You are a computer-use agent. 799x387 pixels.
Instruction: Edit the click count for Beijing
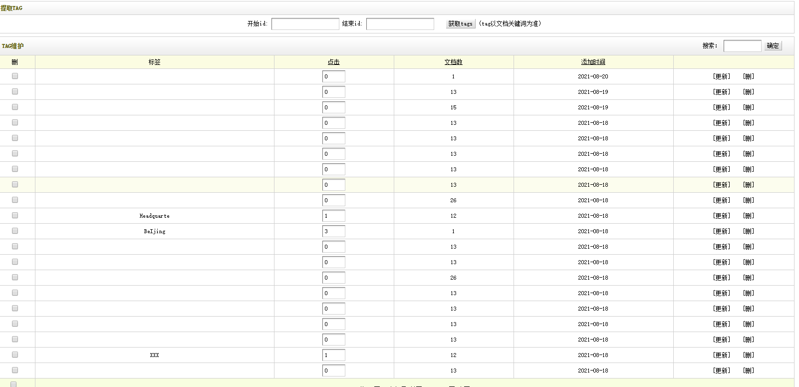pyautogui.click(x=334, y=231)
